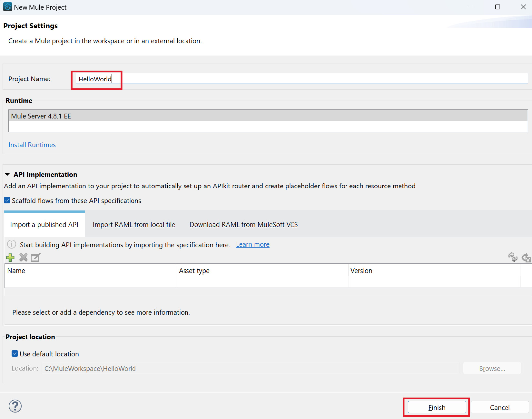Open the Install Runtimes link
This screenshot has height=419, width=532.
[x=32, y=145]
